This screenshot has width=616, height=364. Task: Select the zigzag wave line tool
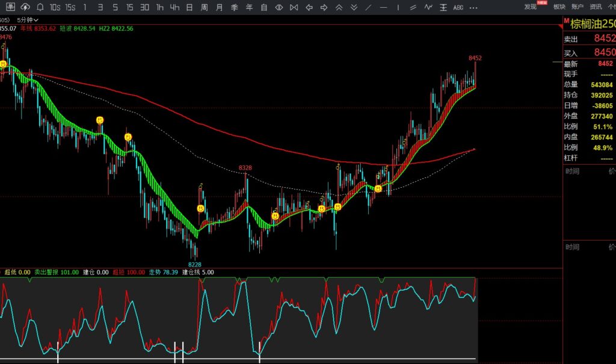point(428,7)
